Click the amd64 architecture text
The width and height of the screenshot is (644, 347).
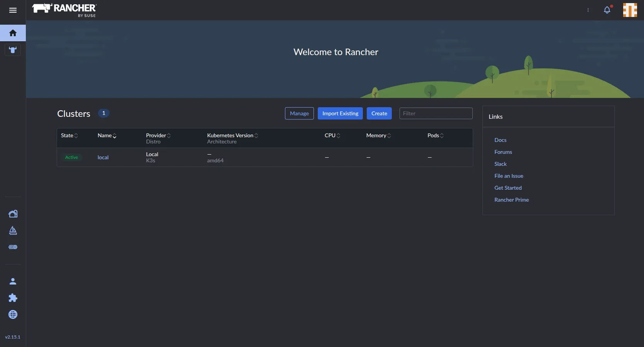(x=215, y=160)
